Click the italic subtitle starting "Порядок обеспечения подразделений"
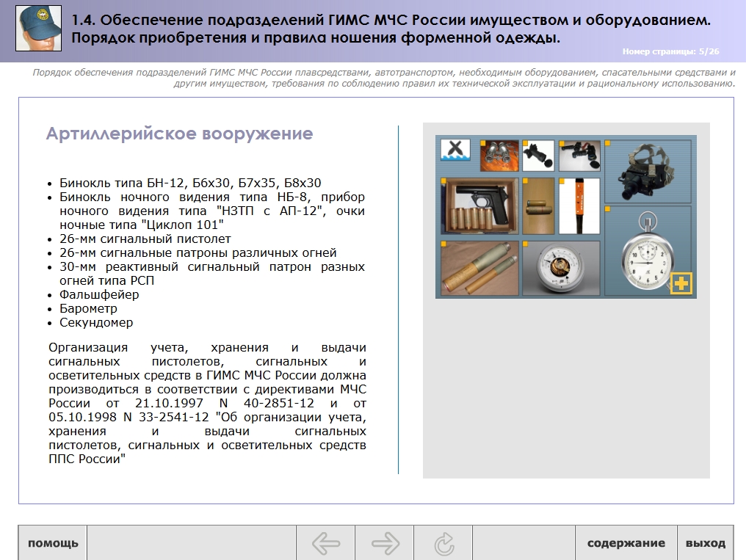This screenshot has height=560, width=746. coord(384,78)
